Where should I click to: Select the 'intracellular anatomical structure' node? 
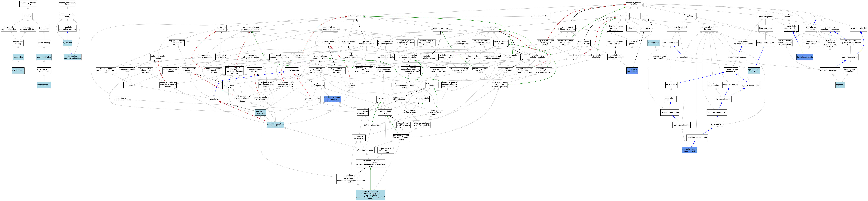pos(67,28)
